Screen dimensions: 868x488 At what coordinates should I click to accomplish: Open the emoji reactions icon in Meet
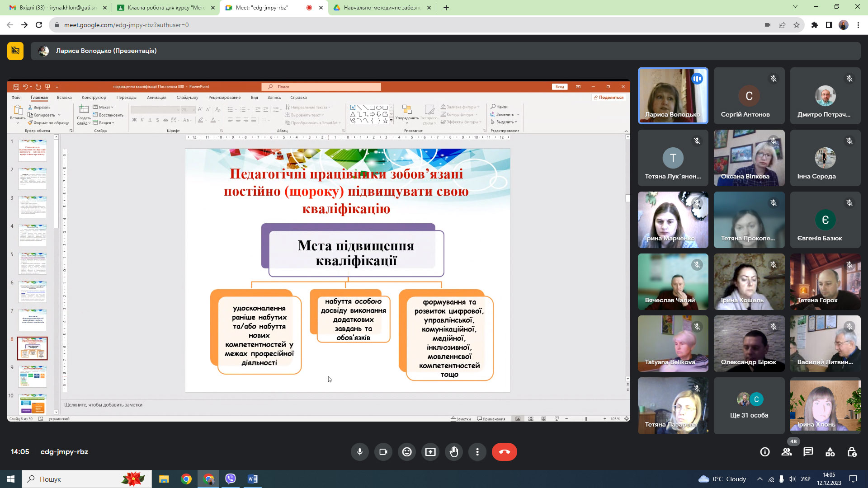click(x=407, y=452)
